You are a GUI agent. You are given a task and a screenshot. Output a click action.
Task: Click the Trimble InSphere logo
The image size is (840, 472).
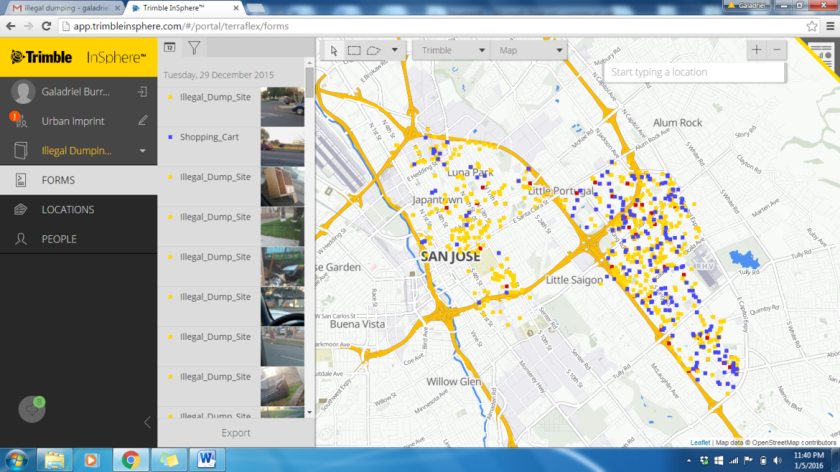tap(79, 57)
